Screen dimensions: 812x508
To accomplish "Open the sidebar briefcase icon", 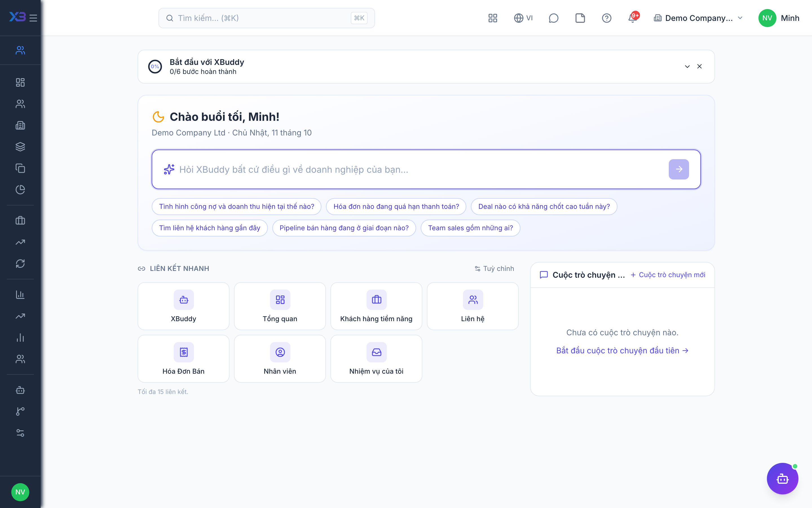I will pos(20,220).
